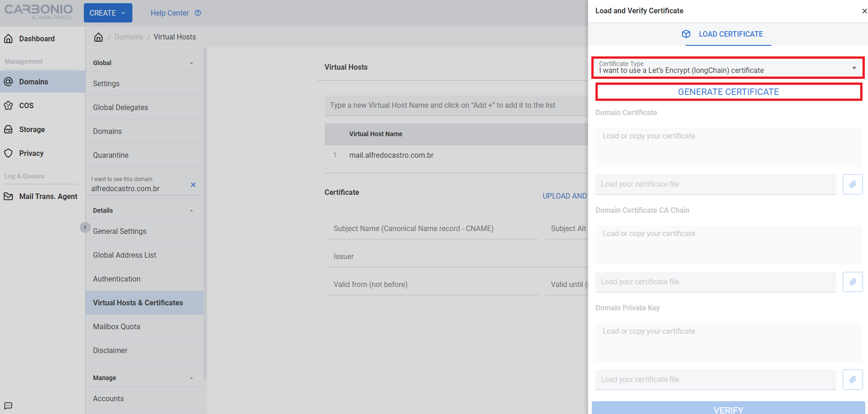Click the COS icon in sidebar
Viewport: 868px width, 414px height.
click(x=8, y=105)
